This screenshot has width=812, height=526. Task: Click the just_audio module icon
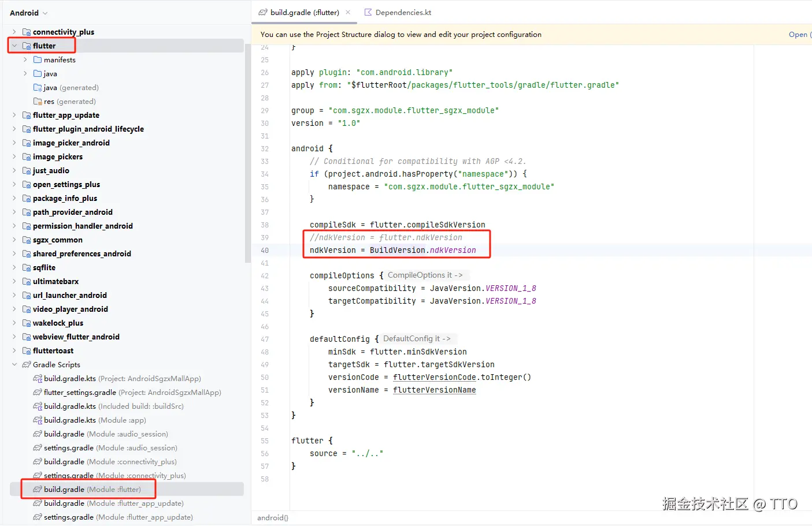pyautogui.click(x=27, y=170)
